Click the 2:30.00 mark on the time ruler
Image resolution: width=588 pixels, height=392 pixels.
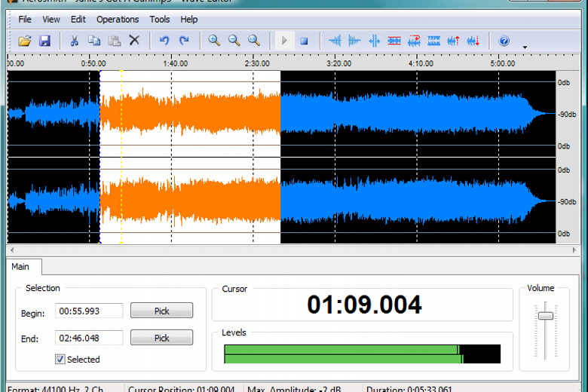point(257,63)
